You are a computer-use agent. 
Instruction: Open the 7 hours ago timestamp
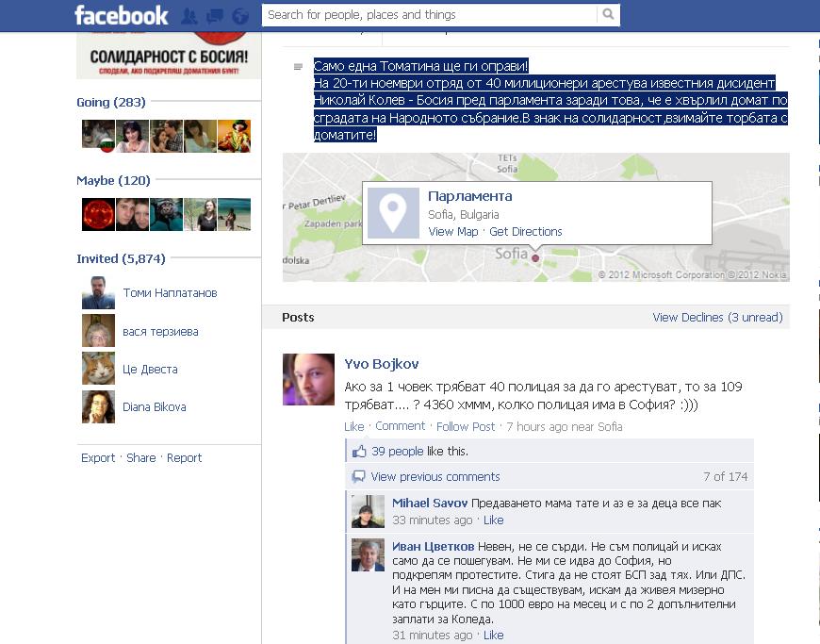[536, 426]
